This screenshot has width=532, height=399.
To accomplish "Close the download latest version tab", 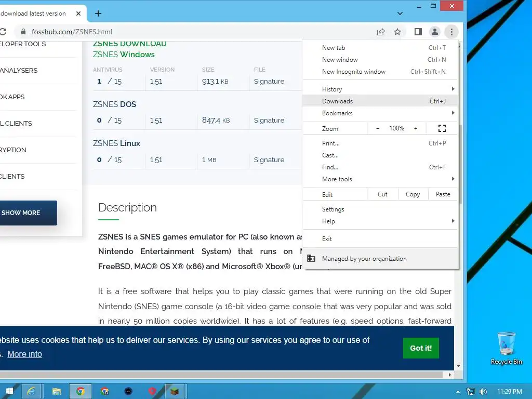I will [78, 14].
